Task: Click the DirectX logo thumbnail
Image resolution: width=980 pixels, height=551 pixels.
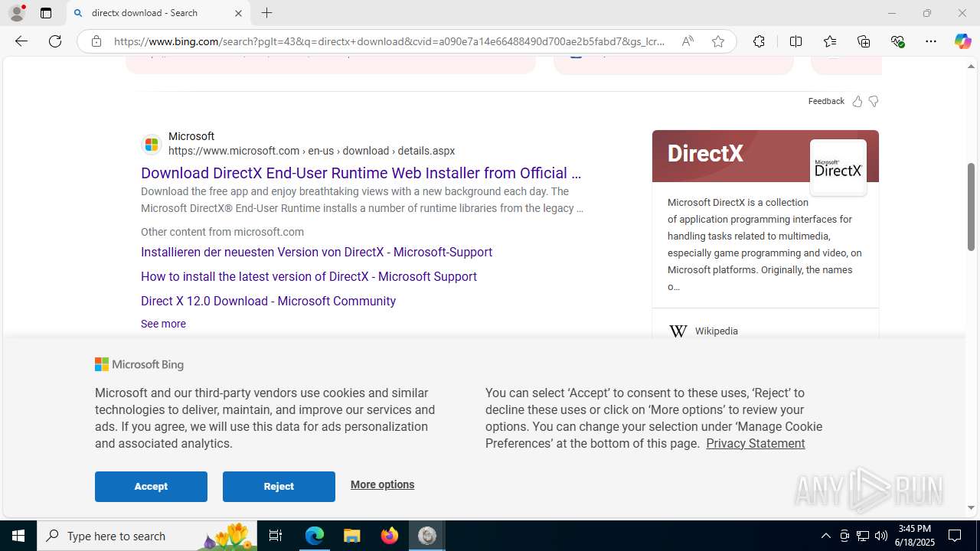Action: click(838, 168)
